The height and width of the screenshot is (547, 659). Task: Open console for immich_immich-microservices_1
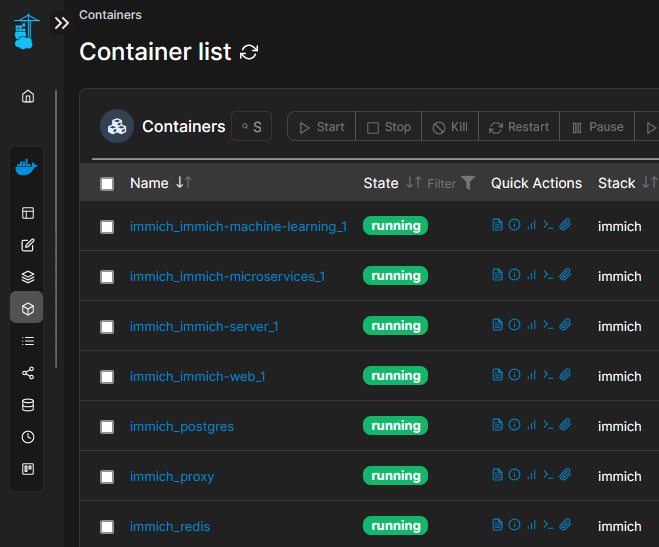click(548, 275)
